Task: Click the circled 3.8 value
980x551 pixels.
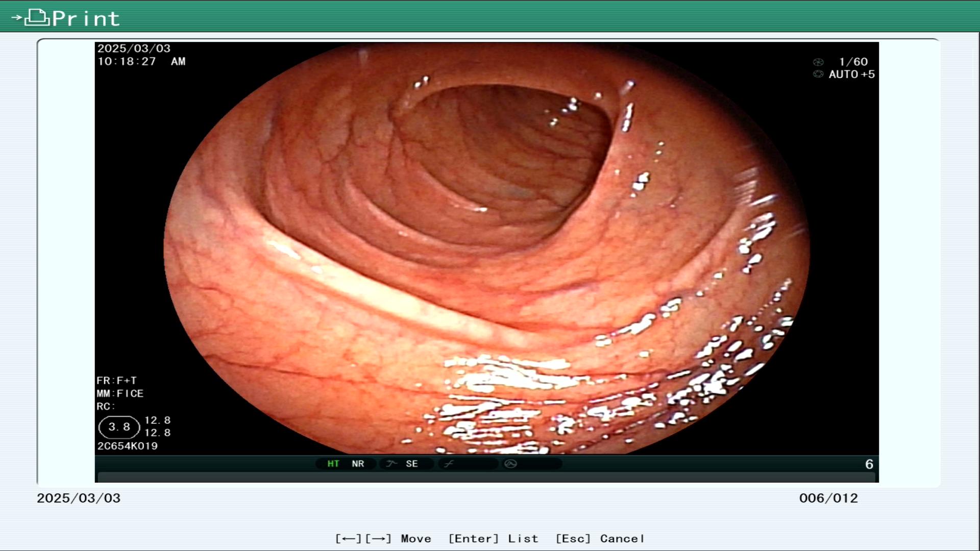Action: (x=119, y=427)
